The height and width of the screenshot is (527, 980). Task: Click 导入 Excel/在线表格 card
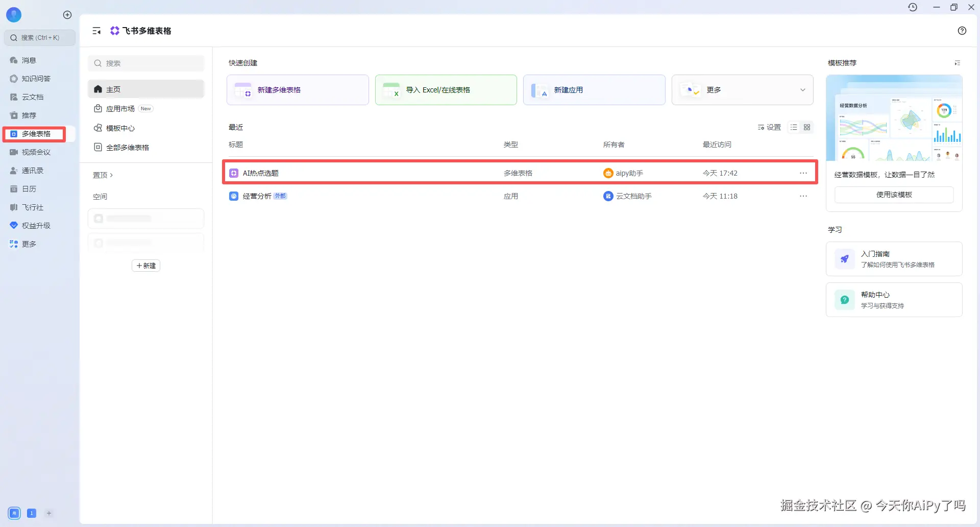click(446, 90)
